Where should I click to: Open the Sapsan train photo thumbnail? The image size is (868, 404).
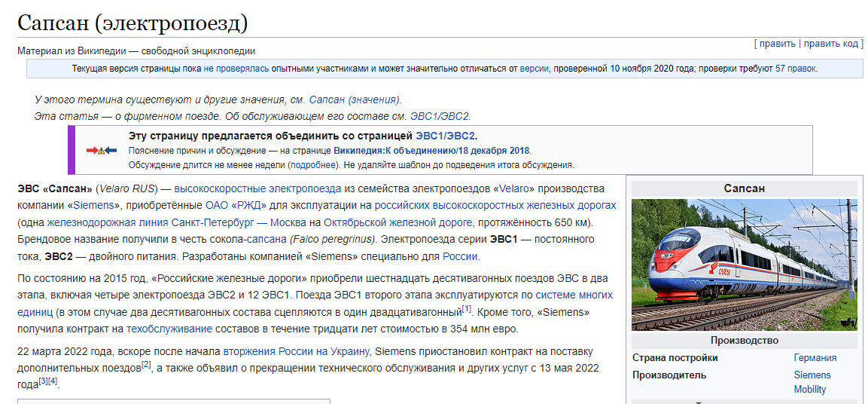pos(744,265)
